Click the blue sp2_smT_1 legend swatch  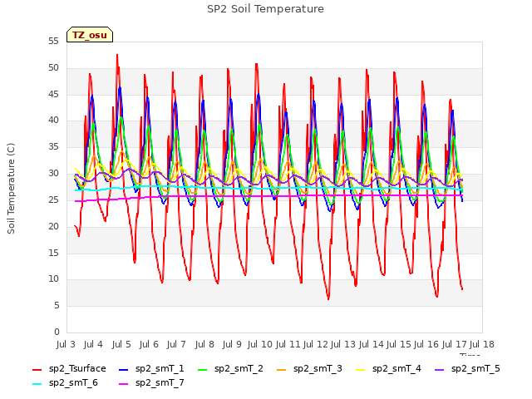tap(124, 369)
